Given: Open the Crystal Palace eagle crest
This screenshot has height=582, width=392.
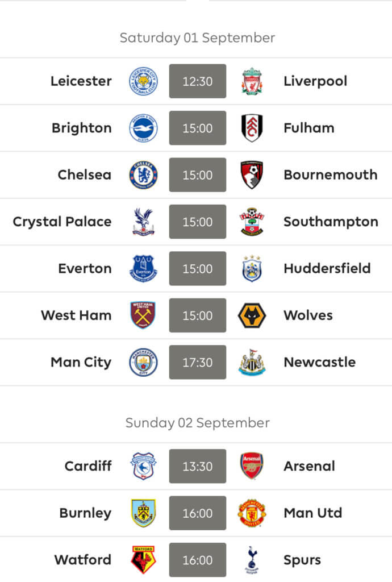Looking at the screenshot, I should pos(143,222).
